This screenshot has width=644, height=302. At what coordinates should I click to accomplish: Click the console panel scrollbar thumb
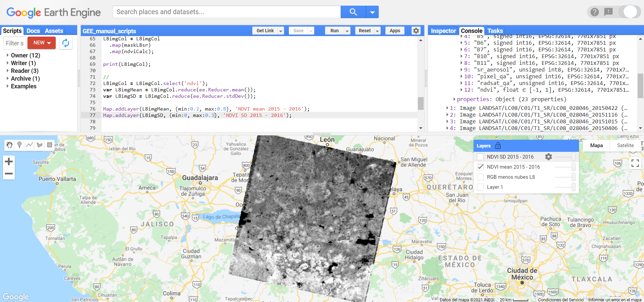click(640, 86)
